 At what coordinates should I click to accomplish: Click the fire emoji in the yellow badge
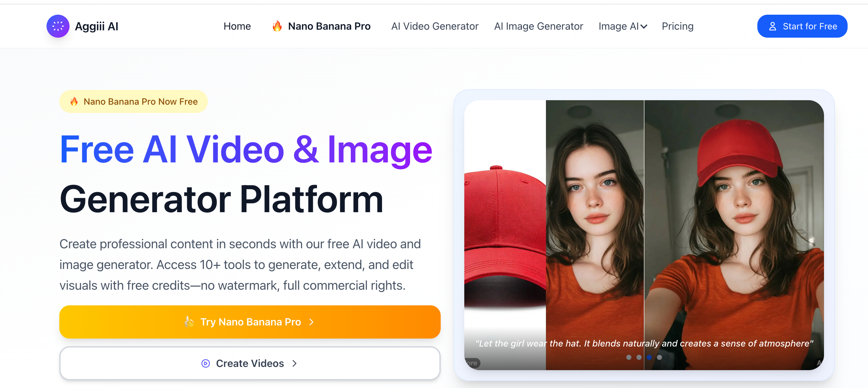74,101
